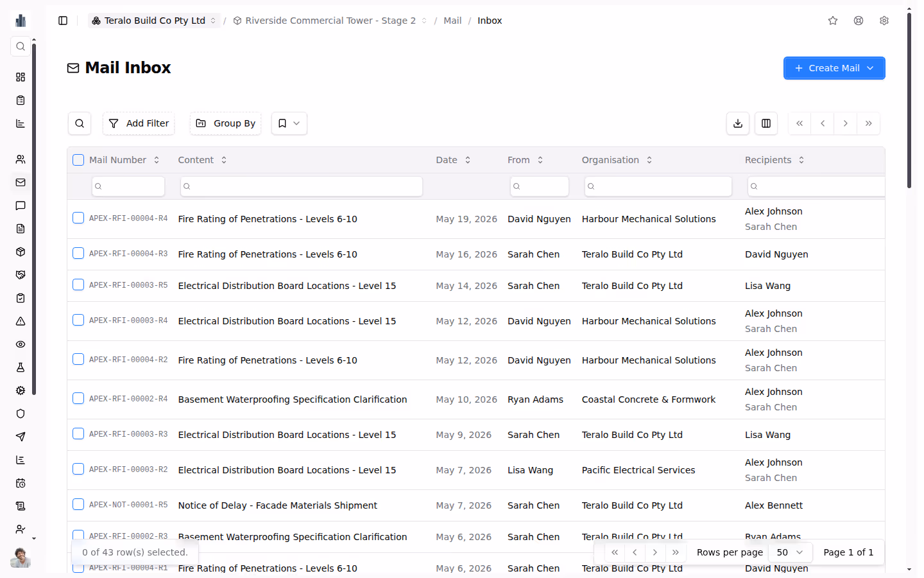Check the box for APEX-RFI-00002-R4
924x578 pixels.
pyautogui.click(x=78, y=398)
